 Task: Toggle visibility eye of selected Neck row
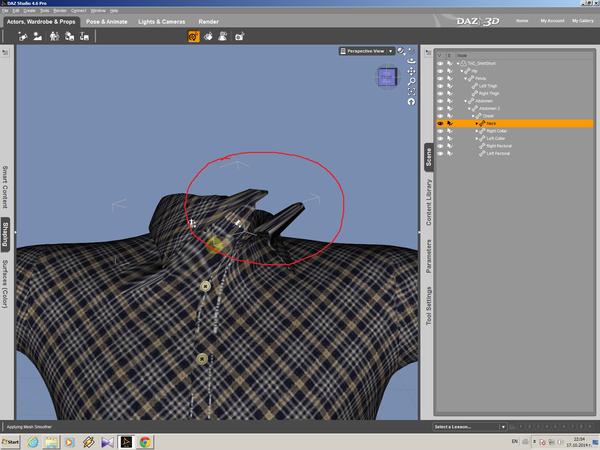(x=440, y=123)
